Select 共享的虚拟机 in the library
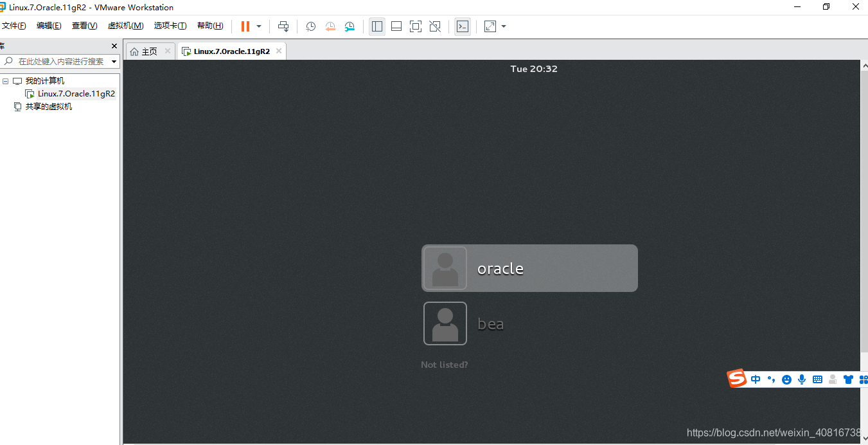The width and height of the screenshot is (868, 445). 48,107
